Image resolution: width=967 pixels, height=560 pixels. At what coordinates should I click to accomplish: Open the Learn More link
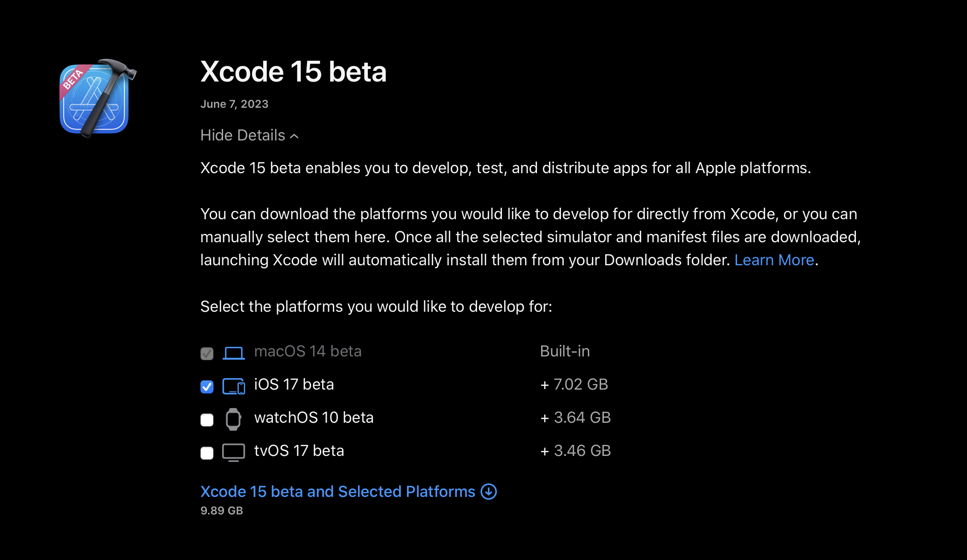pos(774,260)
